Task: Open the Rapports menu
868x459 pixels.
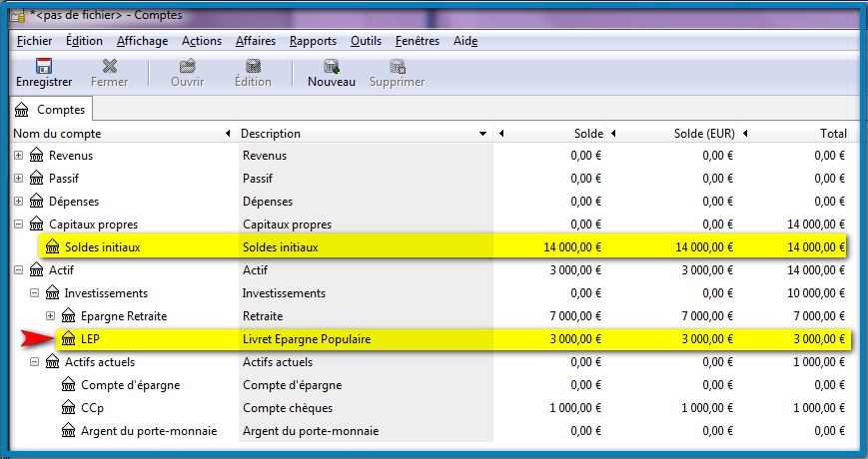Action: 313,41
